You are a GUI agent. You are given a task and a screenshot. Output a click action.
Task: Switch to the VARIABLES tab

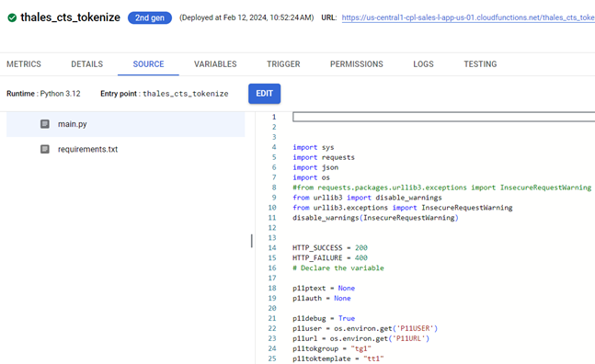coord(215,64)
